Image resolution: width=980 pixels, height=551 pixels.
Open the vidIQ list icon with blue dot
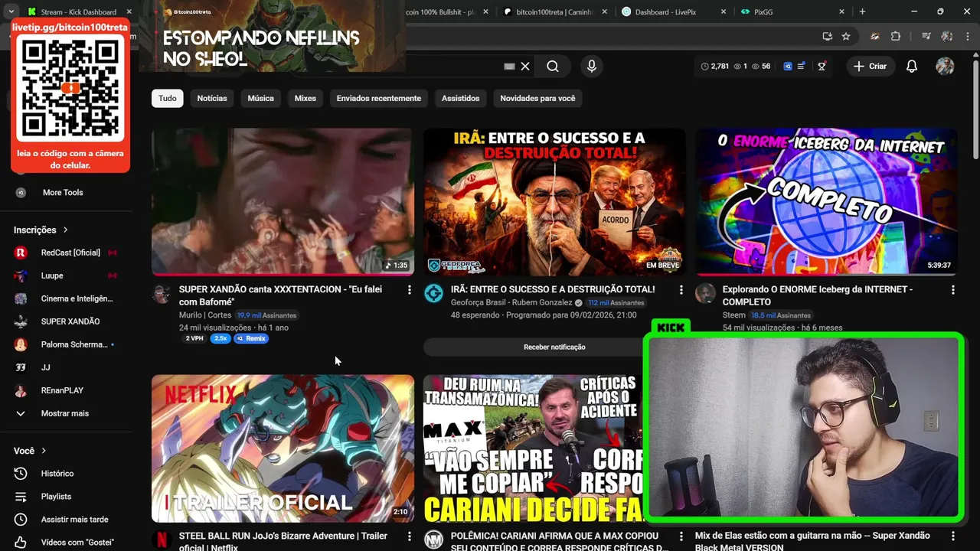(801, 67)
